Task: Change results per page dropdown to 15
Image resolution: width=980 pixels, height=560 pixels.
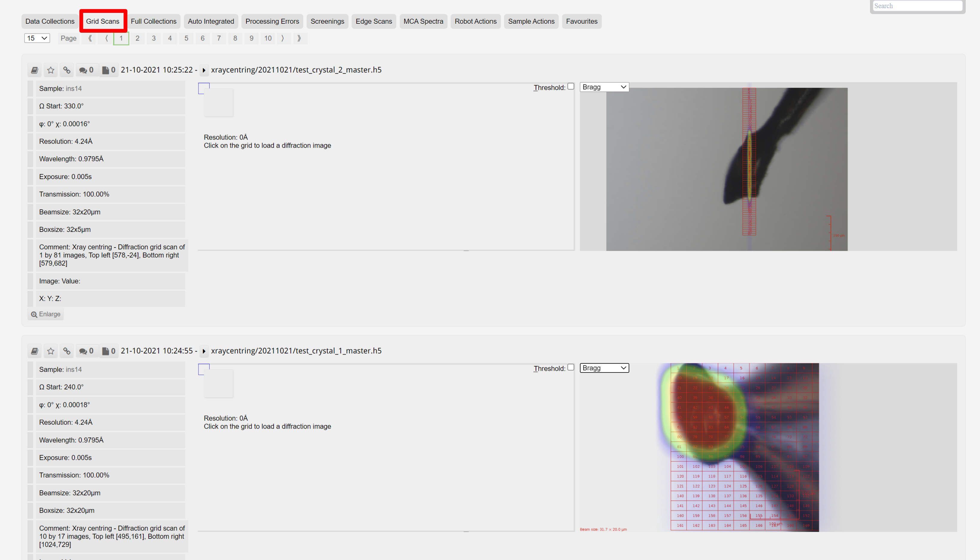Action: coord(37,38)
